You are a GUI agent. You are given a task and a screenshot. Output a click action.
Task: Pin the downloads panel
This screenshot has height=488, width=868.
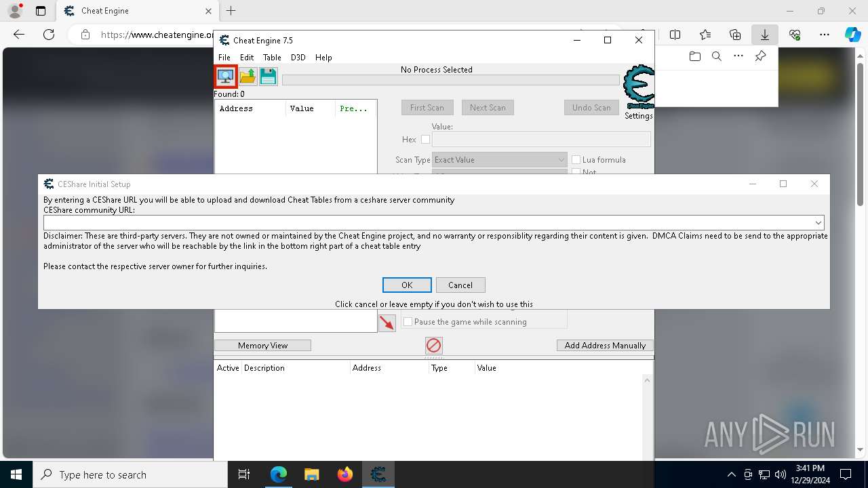pyautogui.click(x=760, y=56)
